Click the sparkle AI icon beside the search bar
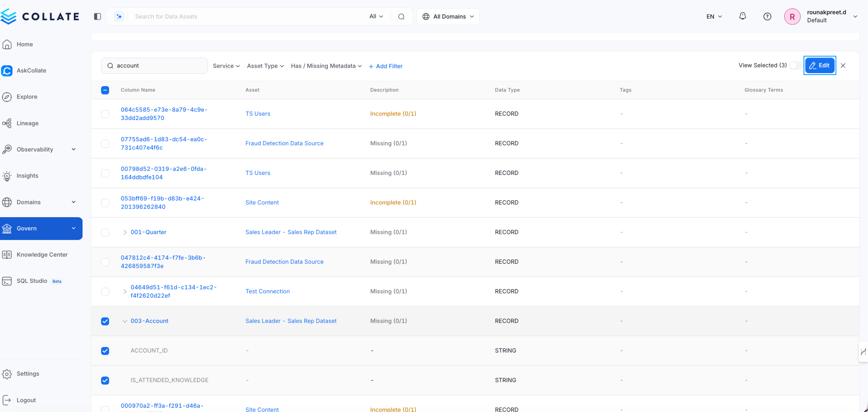The width and height of the screenshot is (868, 412). pos(119,16)
